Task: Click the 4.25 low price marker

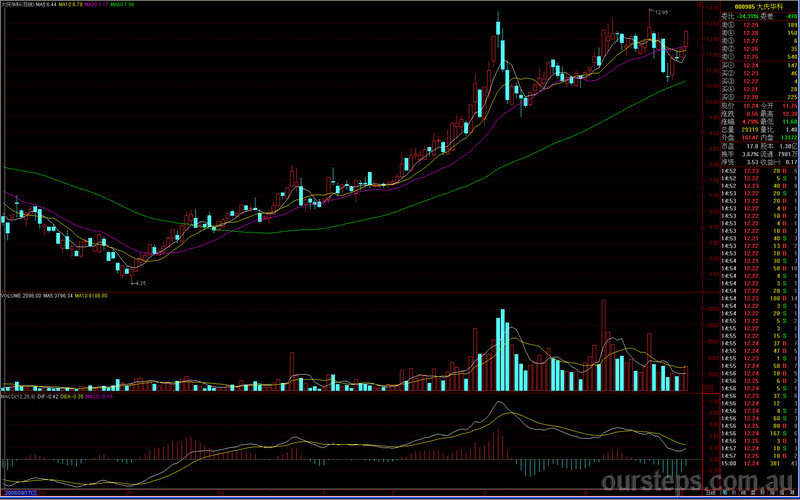Action: [x=140, y=283]
